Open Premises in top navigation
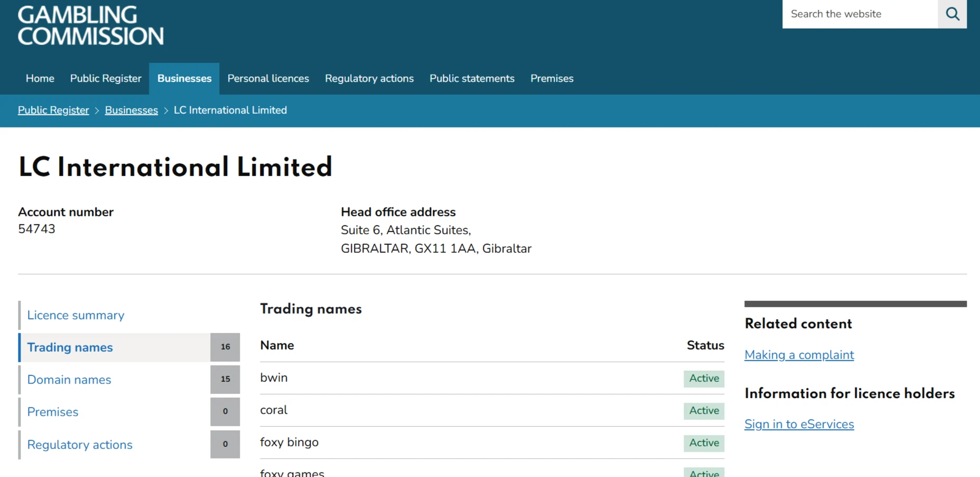Image resolution: width=980 pixels, height=477 pixels. pyautogui.click(x=552, y=78)
